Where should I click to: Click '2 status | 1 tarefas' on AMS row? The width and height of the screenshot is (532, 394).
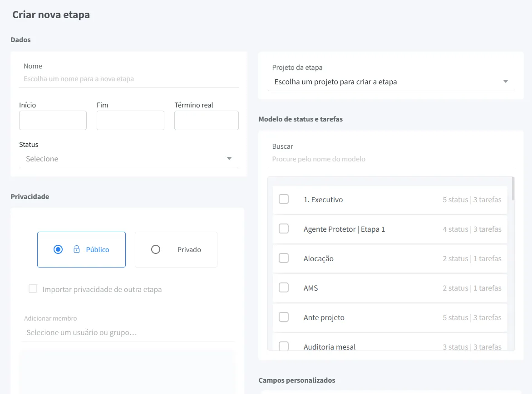tap(472, 288)
